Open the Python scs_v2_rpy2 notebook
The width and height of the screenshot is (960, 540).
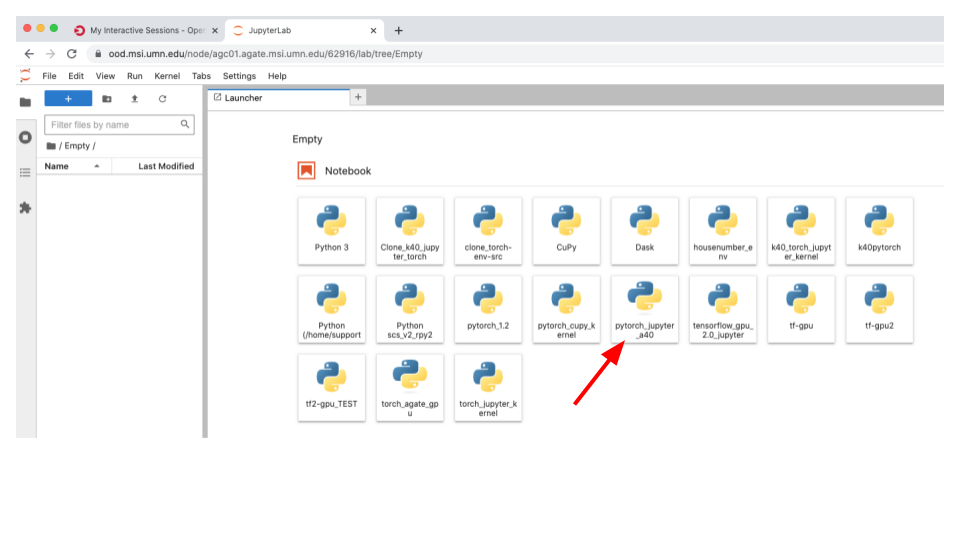click(410, 309)
